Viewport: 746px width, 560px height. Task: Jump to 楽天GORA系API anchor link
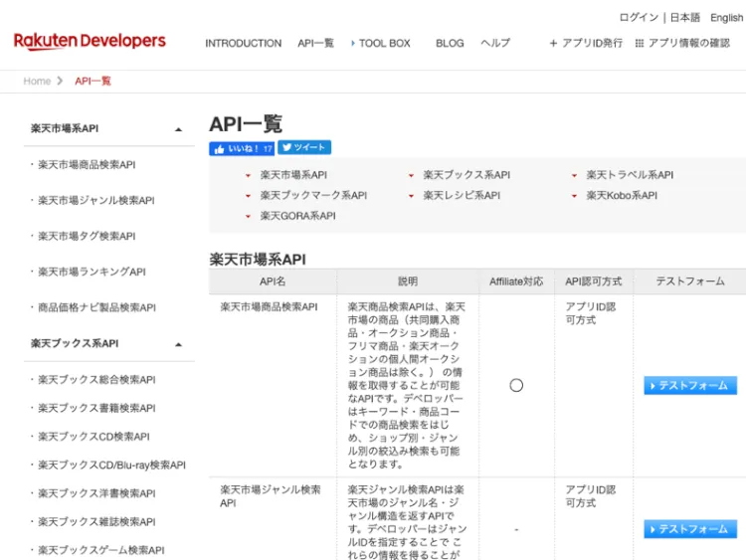(297, 216)
